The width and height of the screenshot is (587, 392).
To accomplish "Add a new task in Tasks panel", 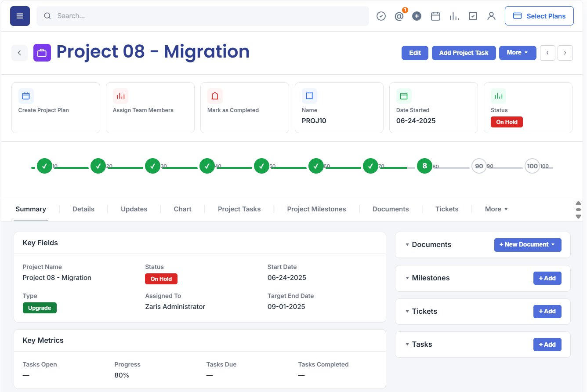I will [x=547, y=345].
